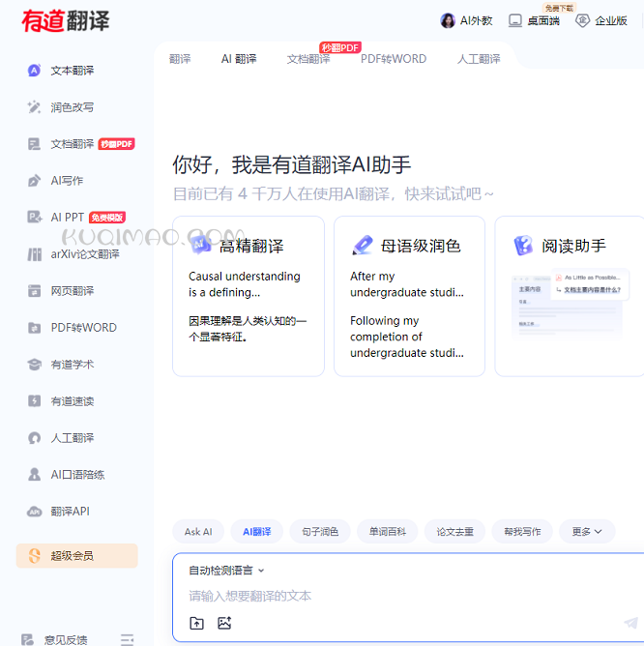
Task: Open the 人工翻译 top tab
Action: [479, 59]
